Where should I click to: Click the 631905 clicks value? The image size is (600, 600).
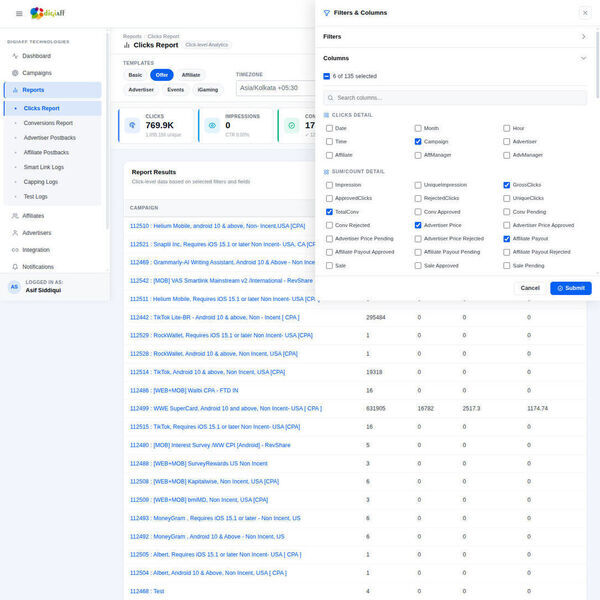(x=376, y=409)
